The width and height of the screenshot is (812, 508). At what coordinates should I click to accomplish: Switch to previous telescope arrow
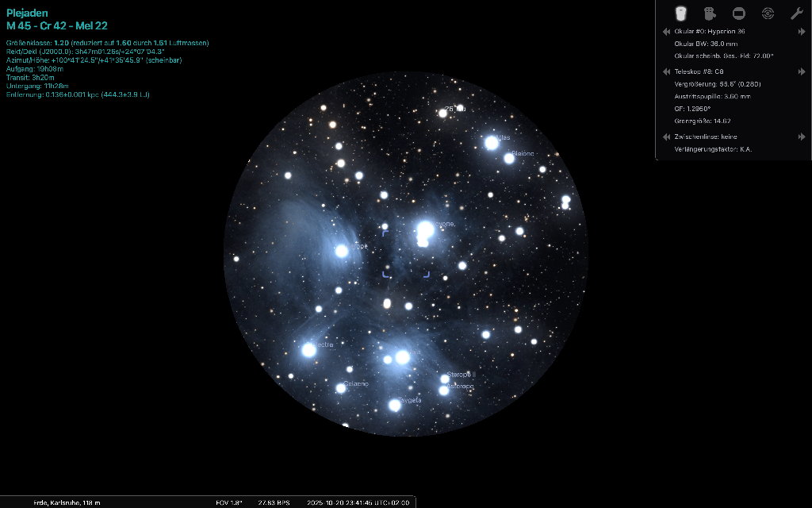(666, 71)
